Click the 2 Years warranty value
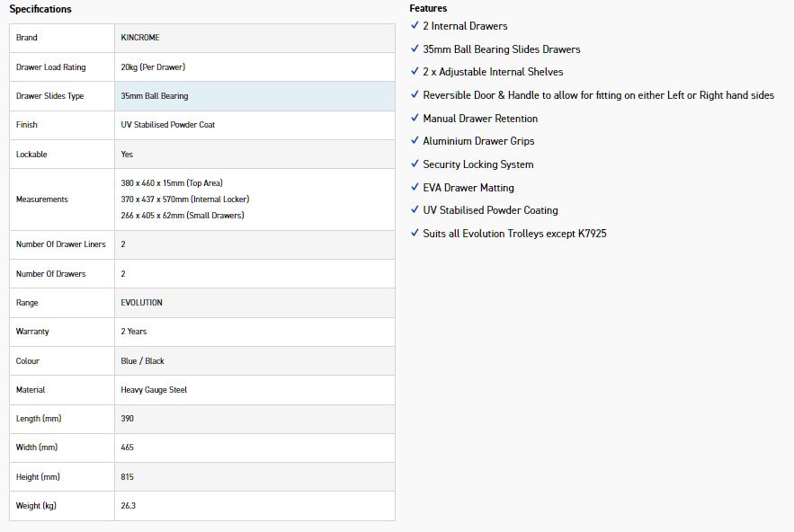The width and height of the screenshot is (794, 532). point(134,332)
